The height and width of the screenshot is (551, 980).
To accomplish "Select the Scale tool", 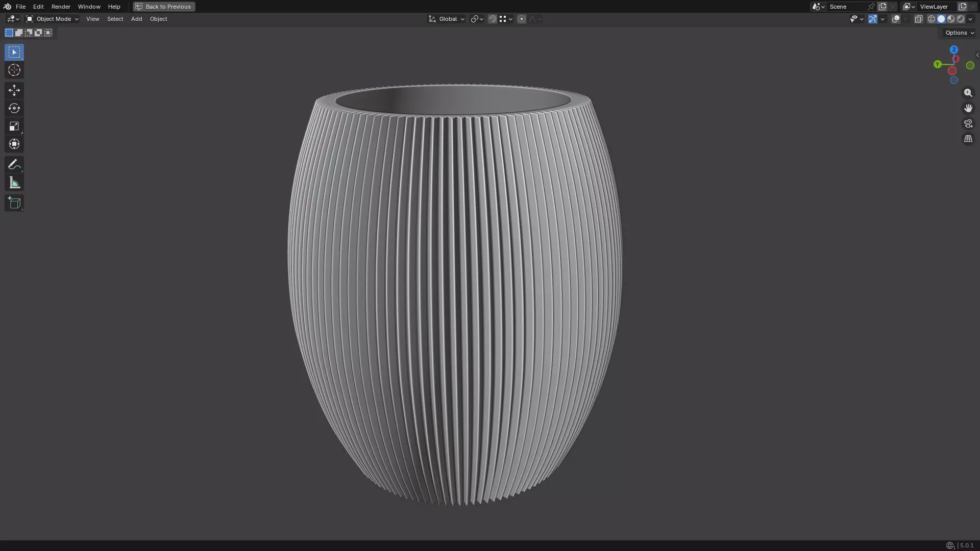I will click(14, 127).
